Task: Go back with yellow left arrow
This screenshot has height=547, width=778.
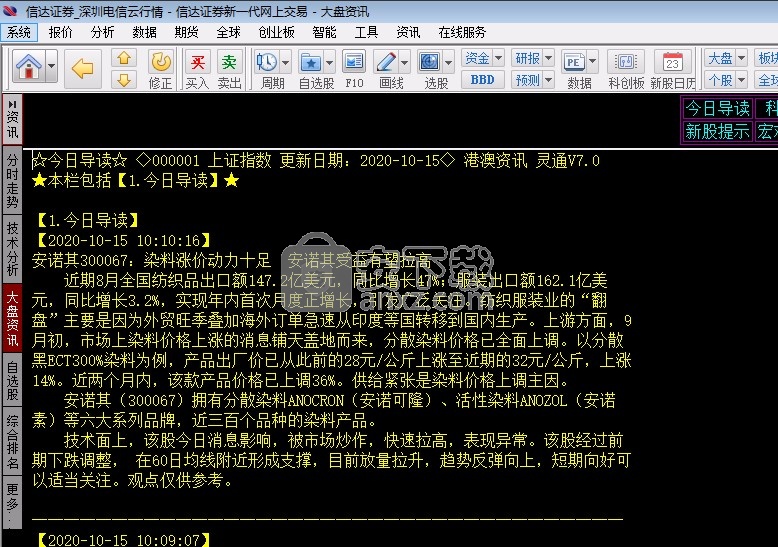Action: point(83,68)
